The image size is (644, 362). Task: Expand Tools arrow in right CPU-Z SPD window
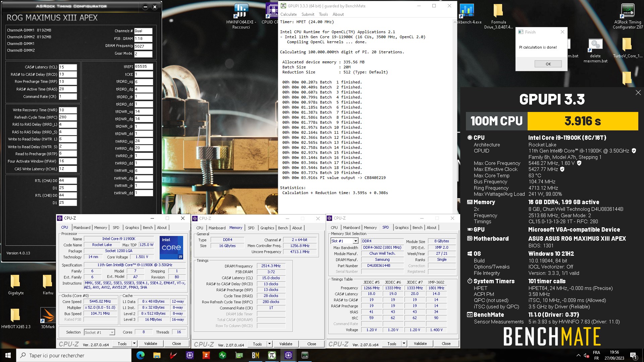(404, 344)
